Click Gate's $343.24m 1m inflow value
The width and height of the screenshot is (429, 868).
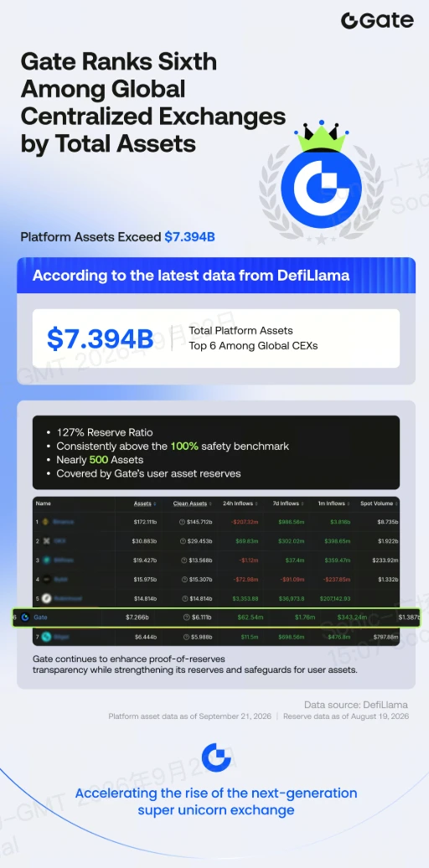pos(353,617)
